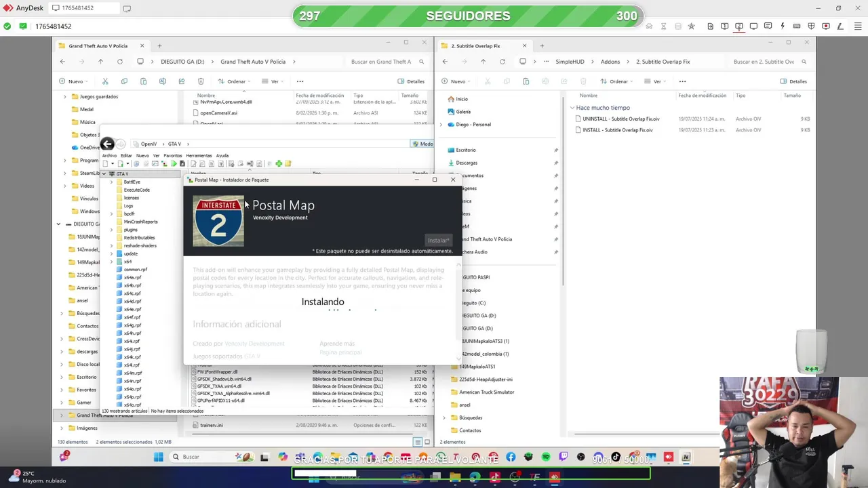
Task: Click AnyDesk lightning actions icon
Action: (783, 26)
